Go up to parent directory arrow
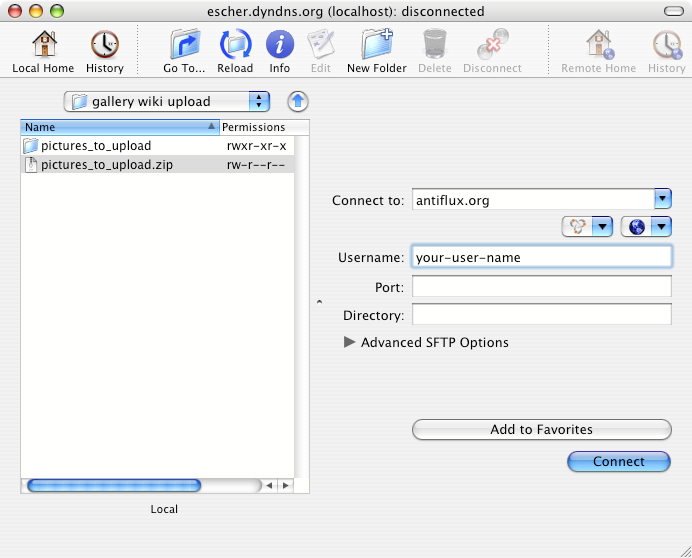 (x=297, y=101)
